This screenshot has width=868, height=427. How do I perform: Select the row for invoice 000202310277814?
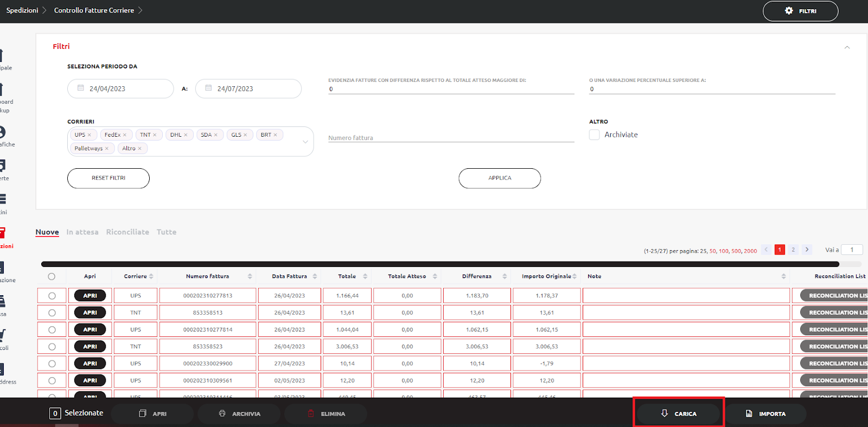(x=52, y=330)
